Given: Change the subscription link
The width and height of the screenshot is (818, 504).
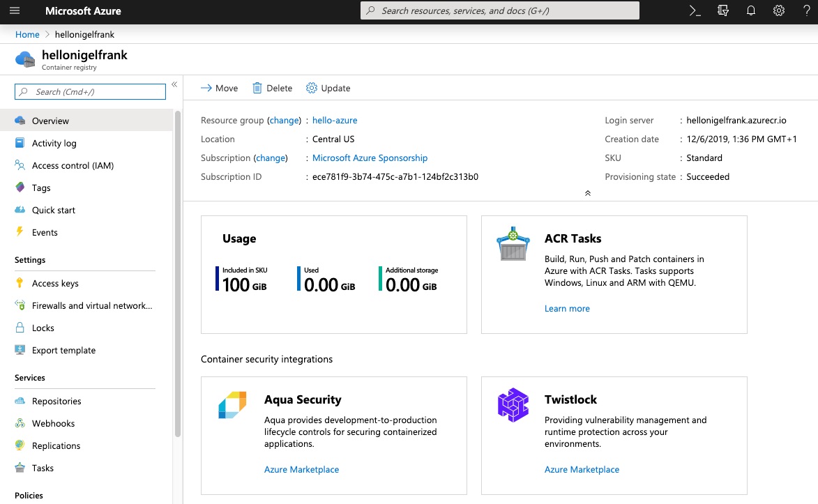Looking at the screenshot, I should [x=271, y=158].
